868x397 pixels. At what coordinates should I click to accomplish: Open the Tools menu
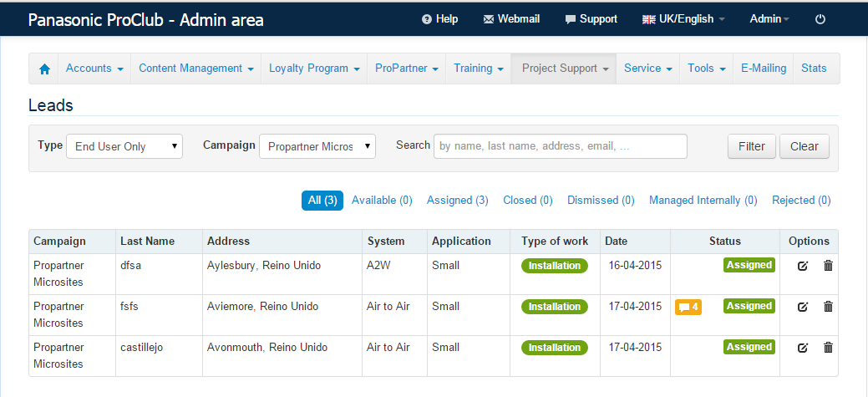707,69
